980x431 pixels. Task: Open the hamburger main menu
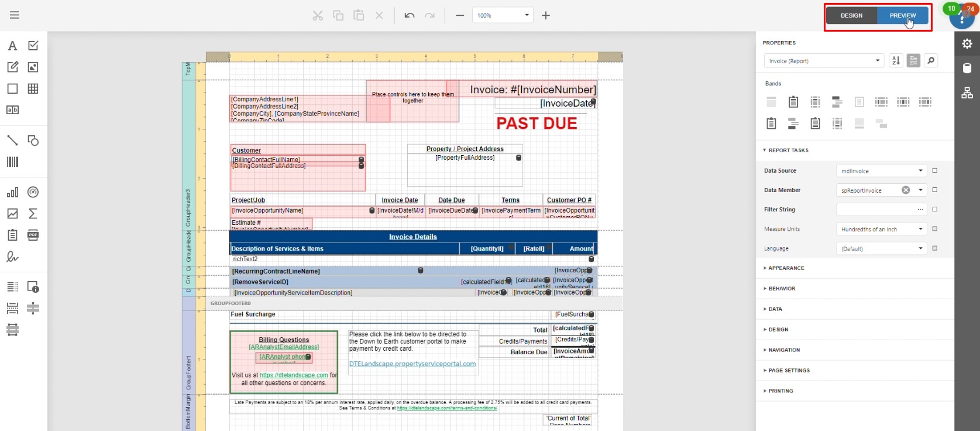click(15, 15)
